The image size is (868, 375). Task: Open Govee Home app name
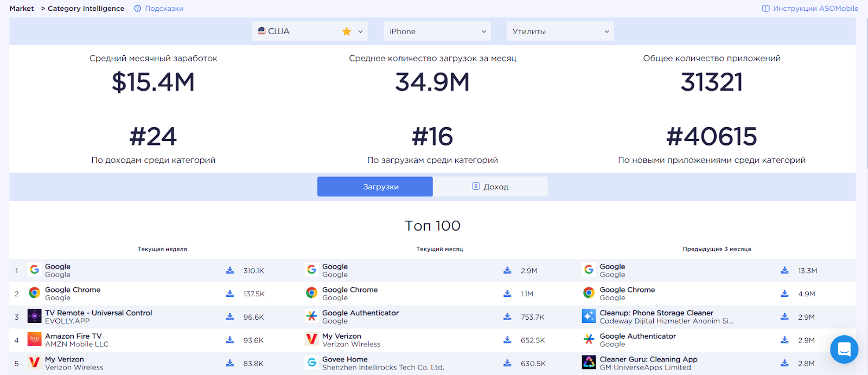(x=345, y=359)
